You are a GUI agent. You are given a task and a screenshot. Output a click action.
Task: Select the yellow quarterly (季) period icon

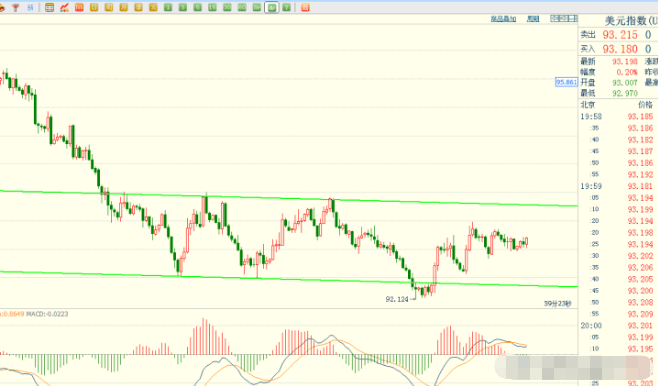(x=138, y=7)
